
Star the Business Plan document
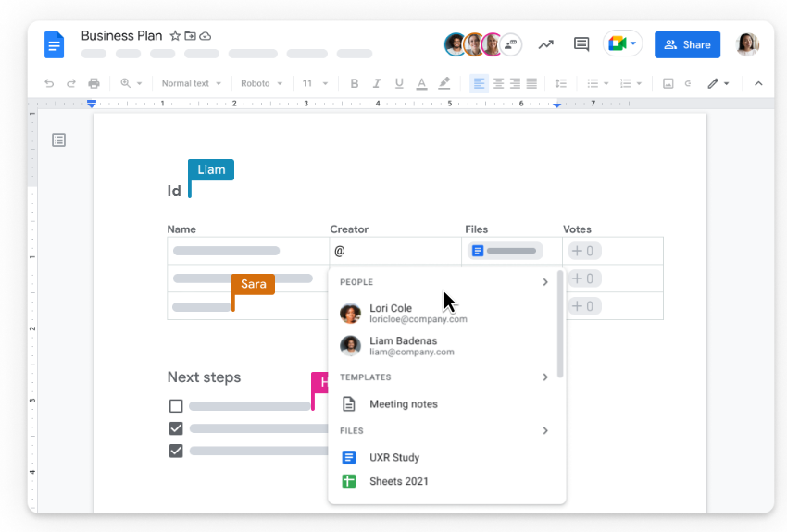(175, 36)
